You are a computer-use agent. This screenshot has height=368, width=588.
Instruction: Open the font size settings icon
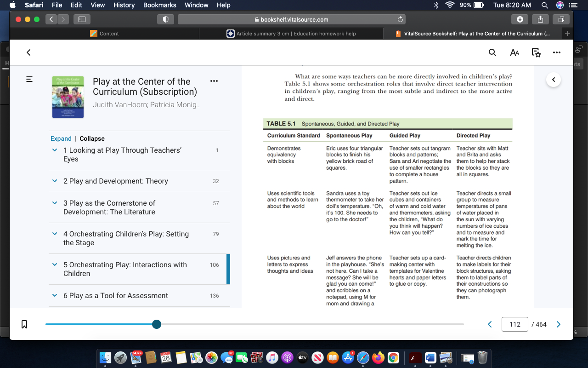click(x=514, y=52)
